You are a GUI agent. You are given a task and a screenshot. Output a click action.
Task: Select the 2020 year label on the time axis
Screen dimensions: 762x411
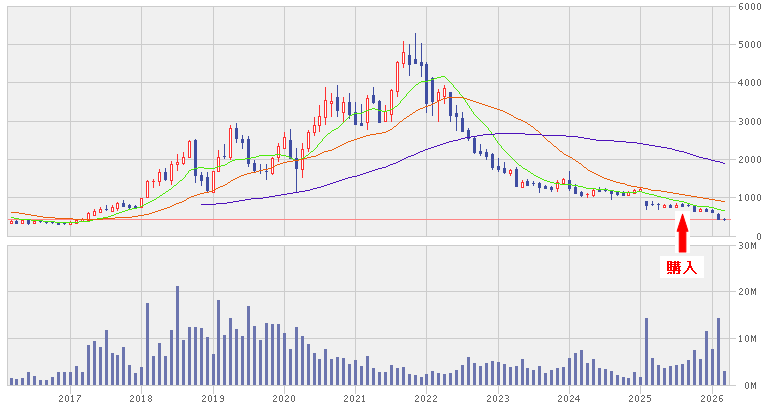[x=283, y=399]
